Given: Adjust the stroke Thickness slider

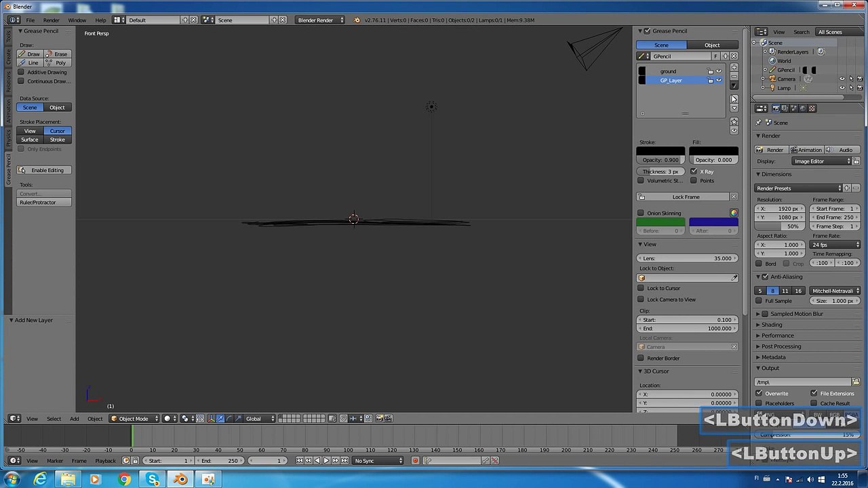Looking at the screenshot, I should (660, 171).
